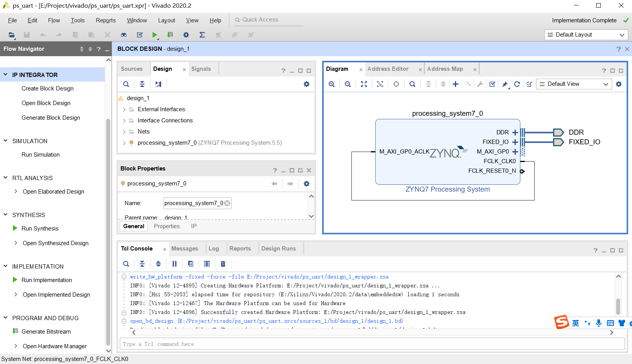This screenshot has height=364, width=632.
Task: Click the Tcl command input field
Action: [372, 344]
